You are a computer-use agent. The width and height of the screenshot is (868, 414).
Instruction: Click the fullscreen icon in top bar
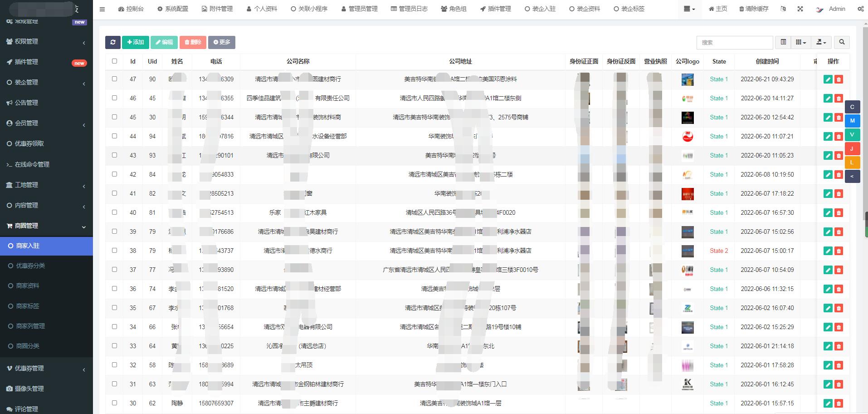click(800, 9)
